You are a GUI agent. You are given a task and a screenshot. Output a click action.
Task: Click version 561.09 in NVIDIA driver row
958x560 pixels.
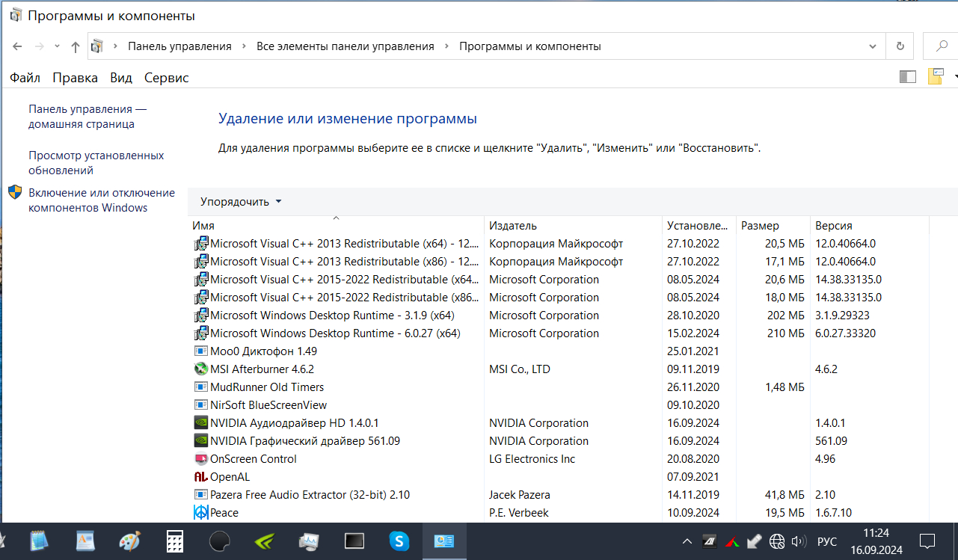831,441
